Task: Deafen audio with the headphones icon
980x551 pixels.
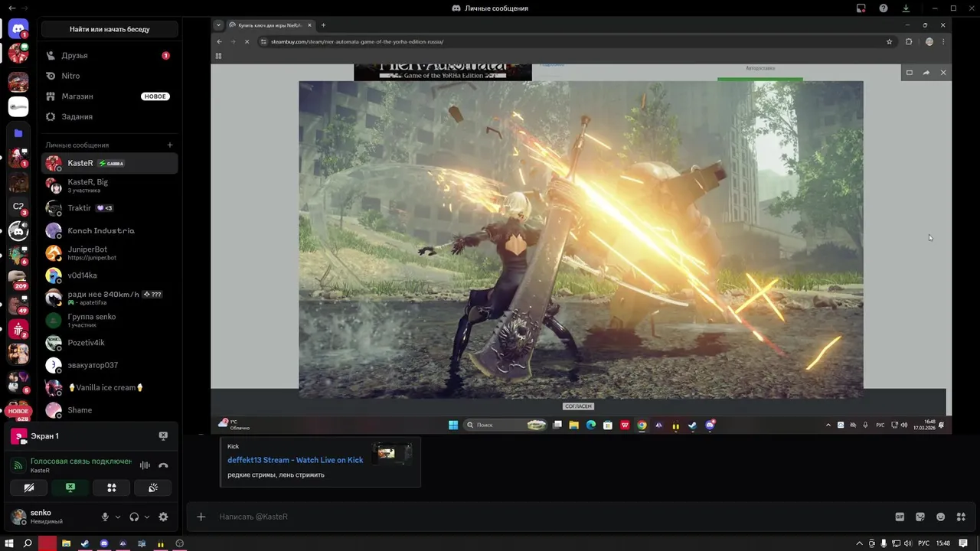Action: (x=134, y=517)
